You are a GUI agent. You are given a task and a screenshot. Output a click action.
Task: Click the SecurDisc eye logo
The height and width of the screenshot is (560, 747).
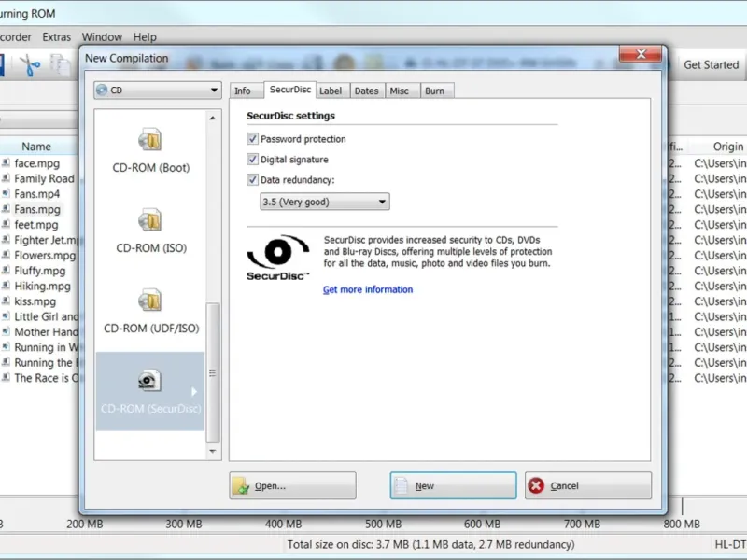pos(278,258)
